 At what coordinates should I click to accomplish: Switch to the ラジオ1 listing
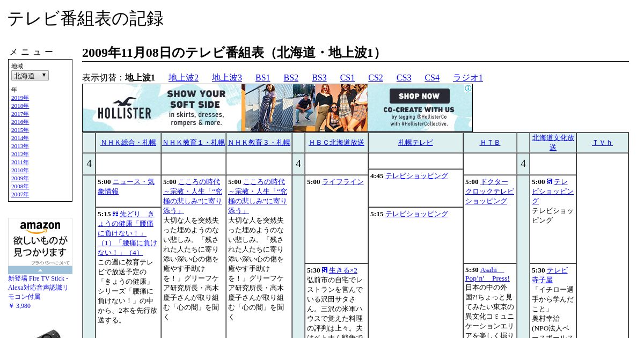[x=468, y=77]
